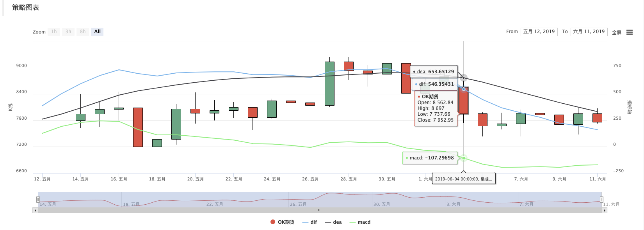
Task: Click the navigator left range handle
Action: 38,200
